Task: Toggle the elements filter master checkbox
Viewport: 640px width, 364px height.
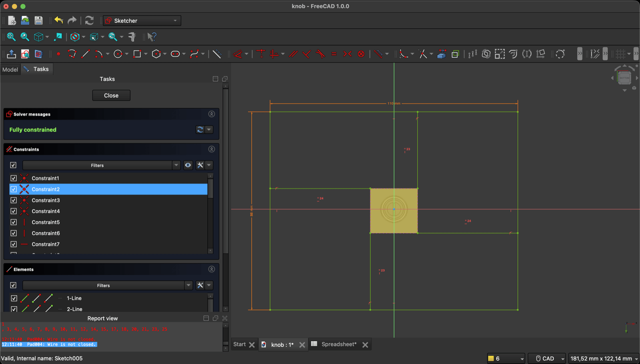Action: click(13, 285)
